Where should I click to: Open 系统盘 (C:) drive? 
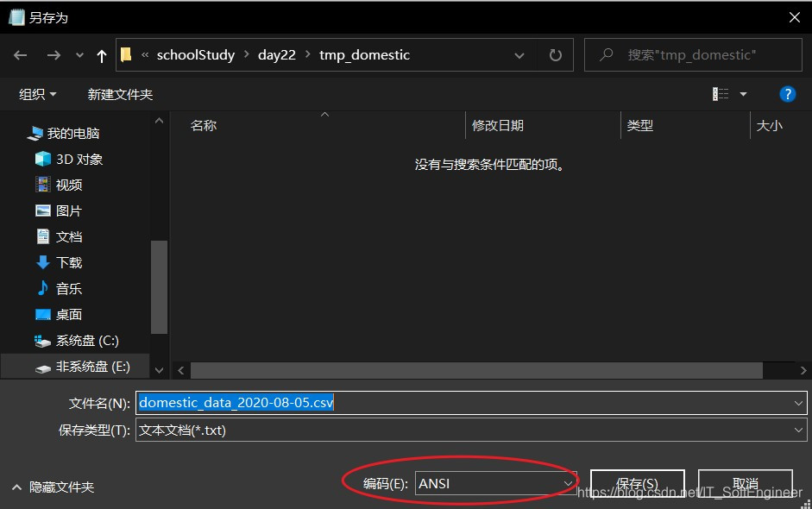tap(87, 340)
